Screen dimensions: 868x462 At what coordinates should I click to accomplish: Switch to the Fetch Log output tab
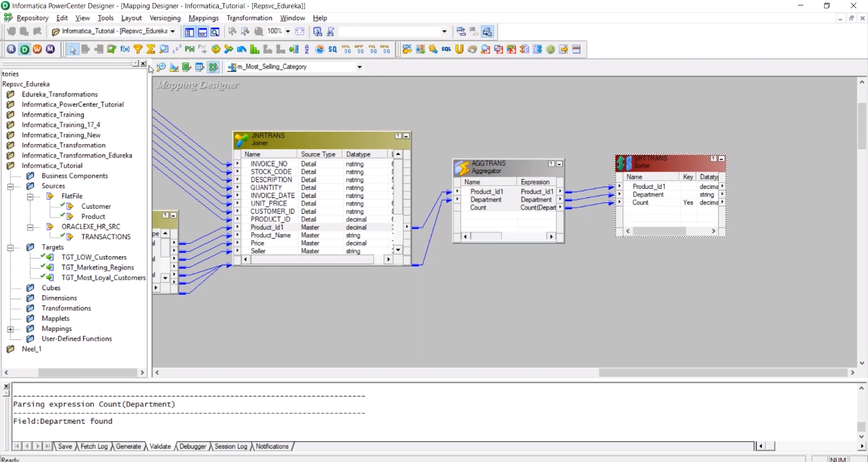[94, 447]
